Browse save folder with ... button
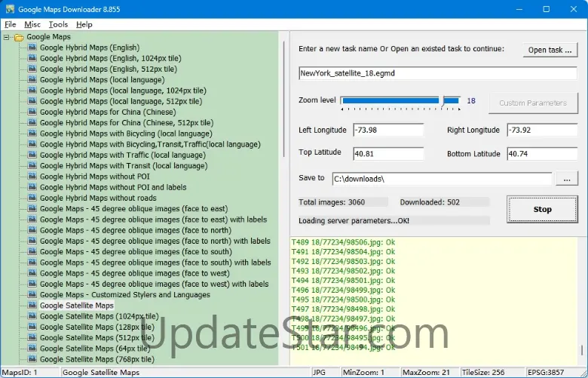 pos(567,180)
